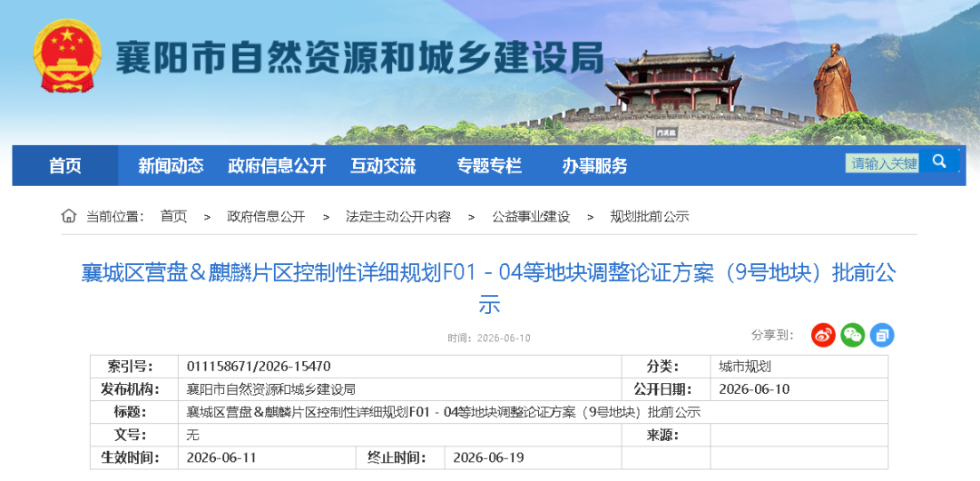Share to WeChat icon
This screenshot has height=481, width=980.
[852, 335]
